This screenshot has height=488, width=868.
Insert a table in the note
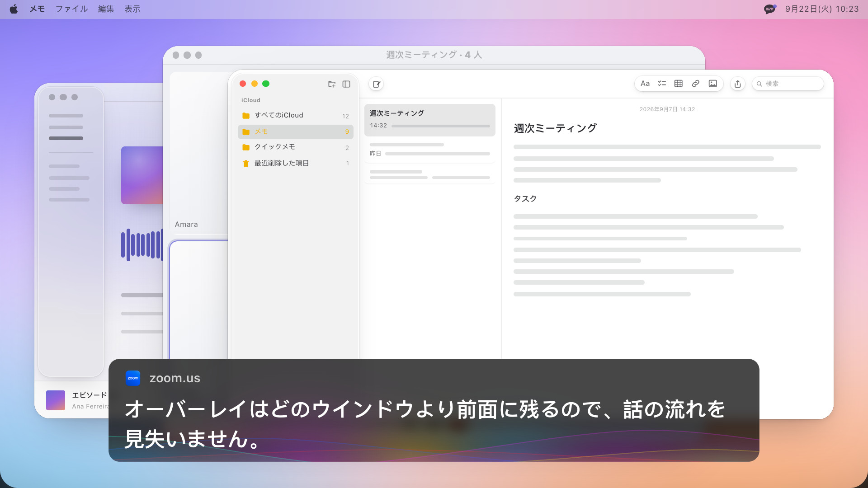[679, 84]
